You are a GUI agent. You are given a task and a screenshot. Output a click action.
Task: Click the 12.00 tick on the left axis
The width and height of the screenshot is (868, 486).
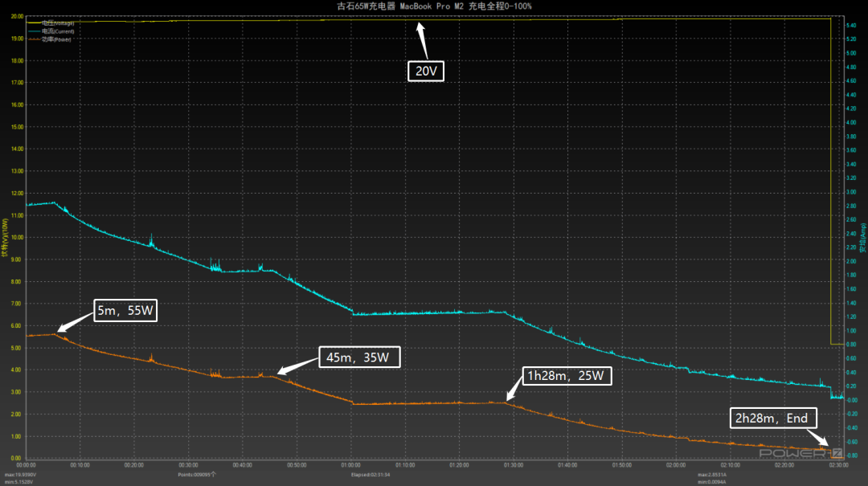[x=17, y=193]
